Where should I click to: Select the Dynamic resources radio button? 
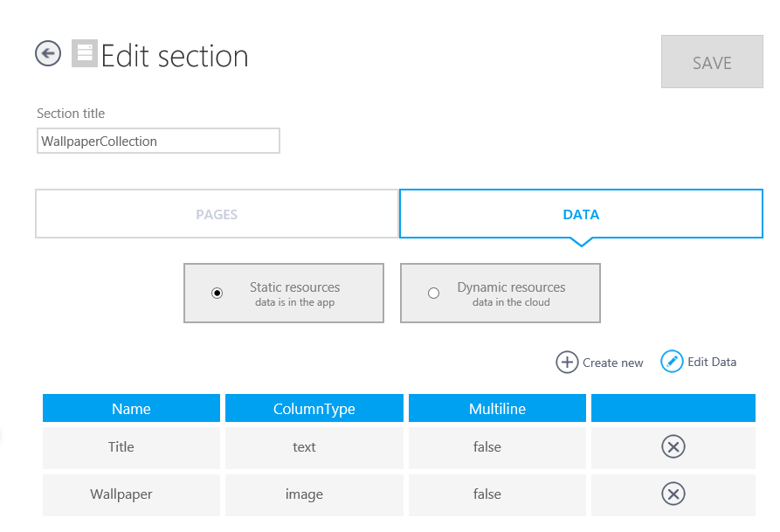click(433, 294)
